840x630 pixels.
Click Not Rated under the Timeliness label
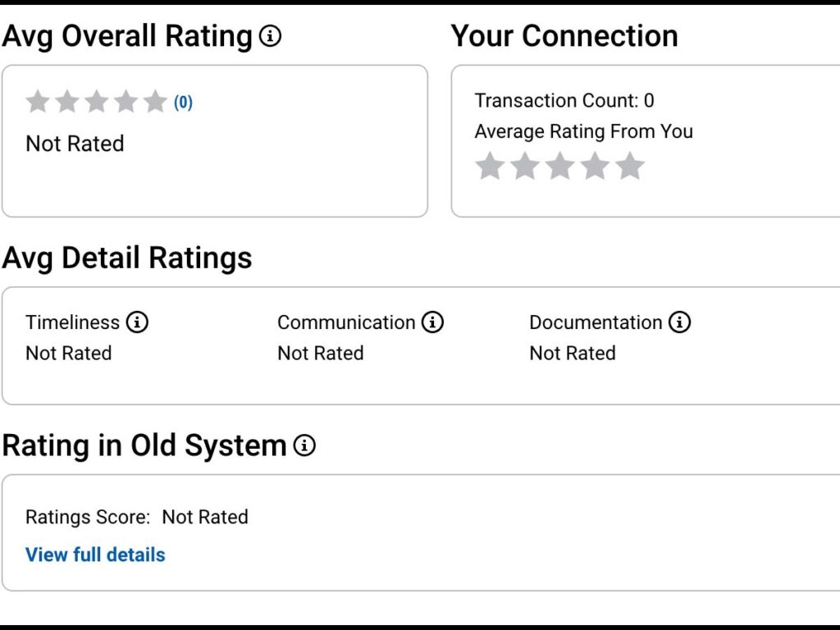[x=68, y=354]
